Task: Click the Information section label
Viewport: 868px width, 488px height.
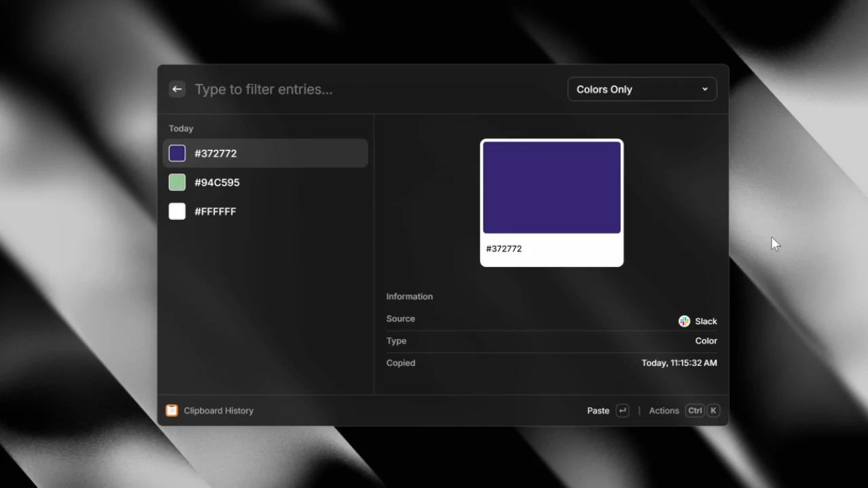Action: coord(409,296)
